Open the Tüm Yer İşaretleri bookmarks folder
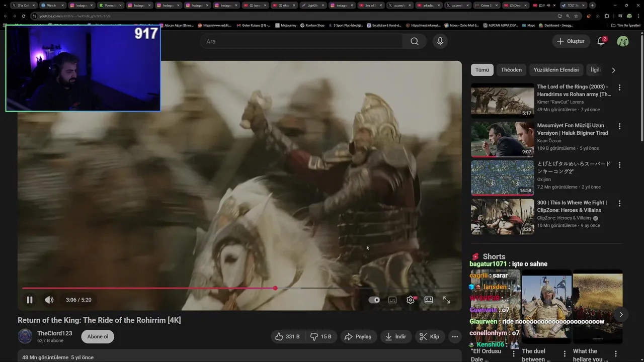Viewport: 644px width, 362px height. pos(626,25)
